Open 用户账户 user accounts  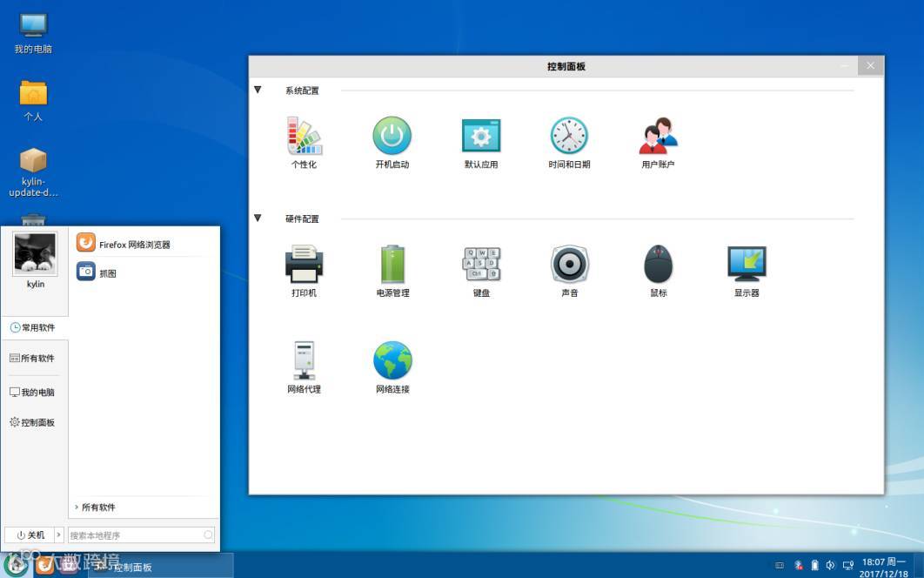(658, 143)
